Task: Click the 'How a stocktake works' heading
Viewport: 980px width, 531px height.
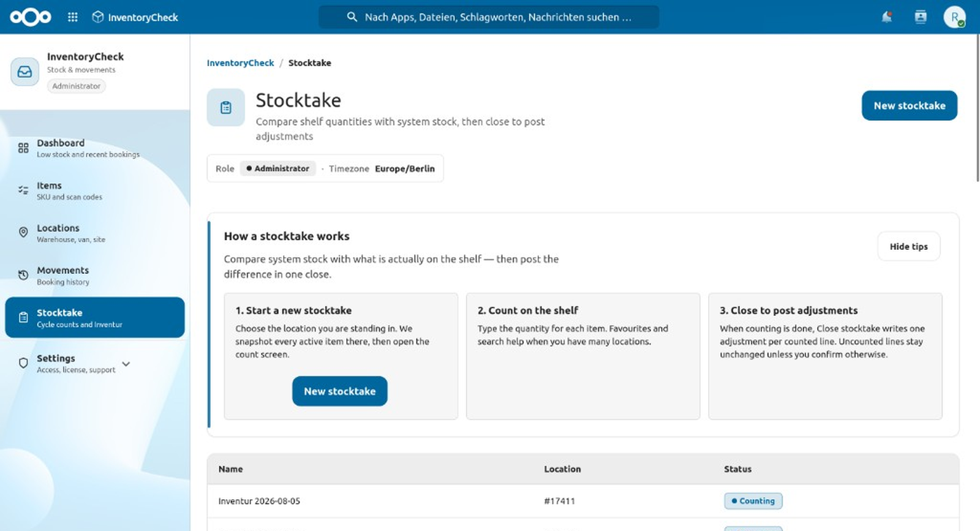Action: (x=287, y=236)
